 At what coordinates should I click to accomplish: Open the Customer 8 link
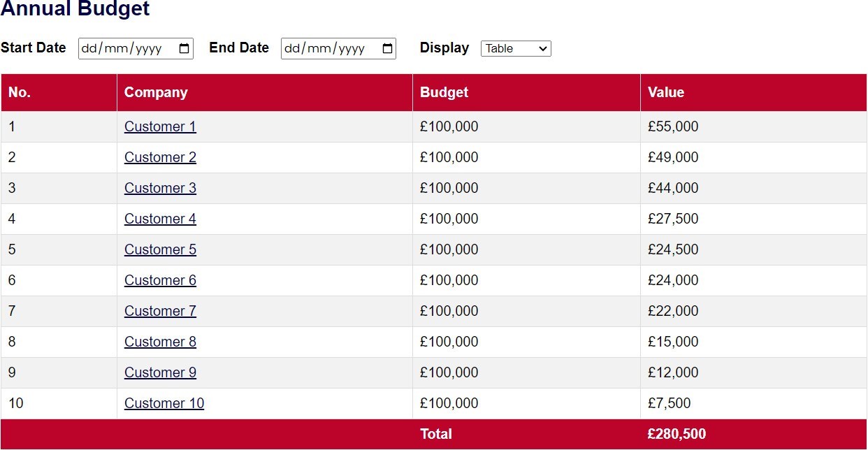(160, 342)
